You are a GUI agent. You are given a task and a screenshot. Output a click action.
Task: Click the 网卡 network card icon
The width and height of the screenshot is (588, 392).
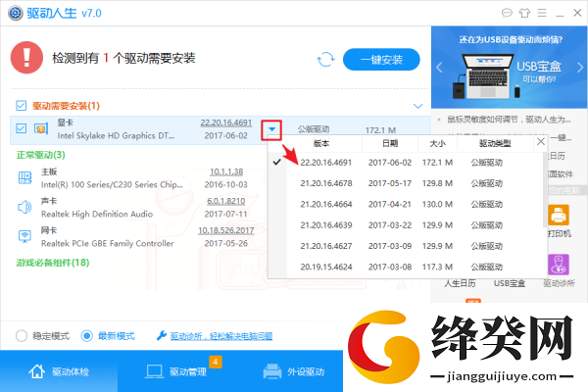[x=25, y=236]
